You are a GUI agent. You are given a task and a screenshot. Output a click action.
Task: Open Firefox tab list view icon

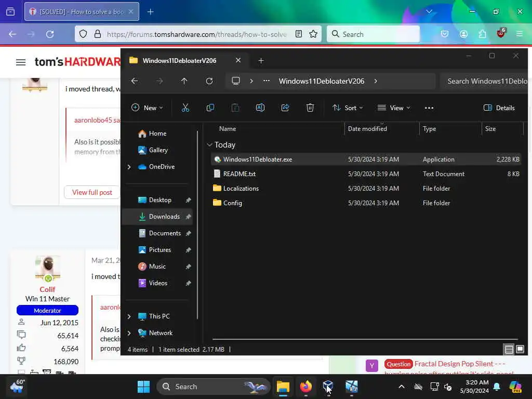click(x=10, y=11)
